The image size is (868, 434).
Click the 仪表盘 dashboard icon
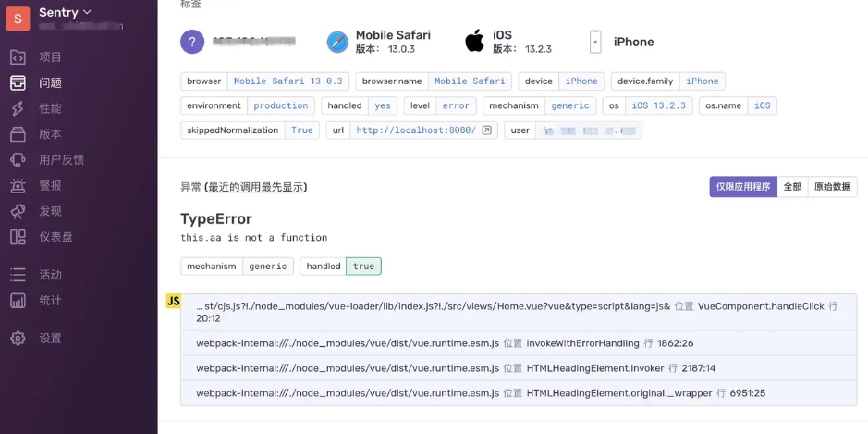click(18, 237)
